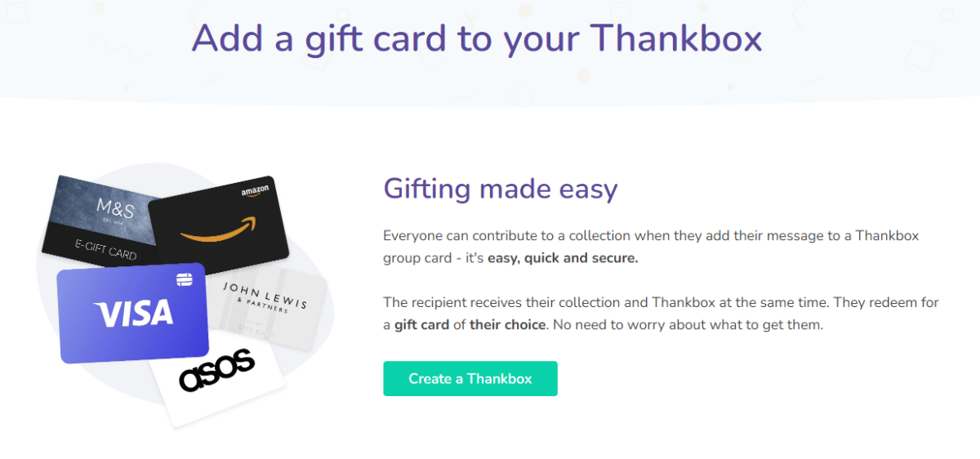This screenshot has width=980, height=459.
Task: Click the chip icon on Visa card
Action: coord(184,280)
